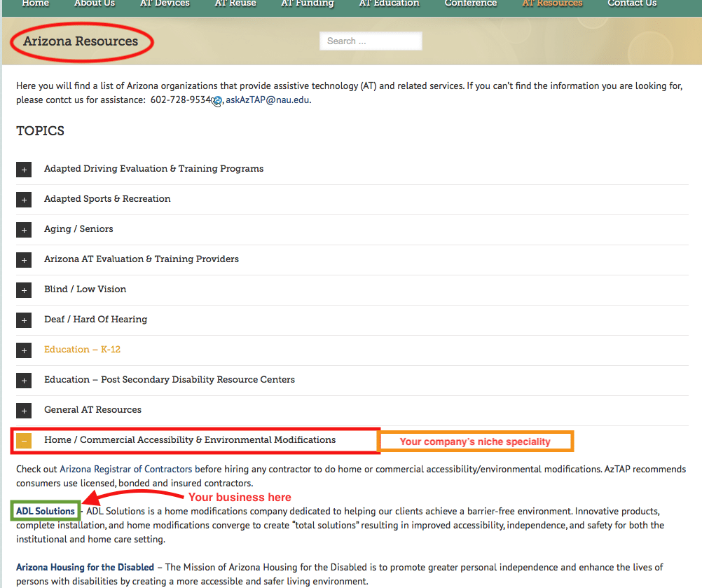Open Arizona Housing for the Disabled link

tap(85, 567)
